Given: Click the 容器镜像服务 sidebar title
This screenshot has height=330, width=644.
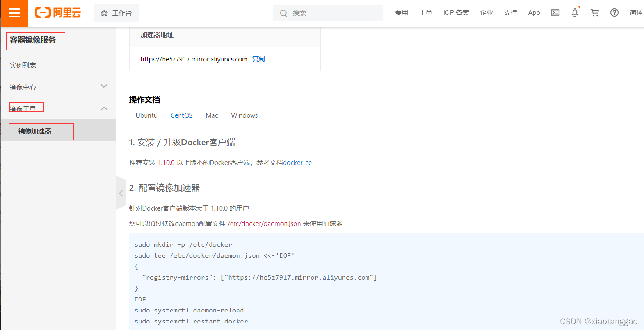Looking at the screenshot, I should click(33, 40).
